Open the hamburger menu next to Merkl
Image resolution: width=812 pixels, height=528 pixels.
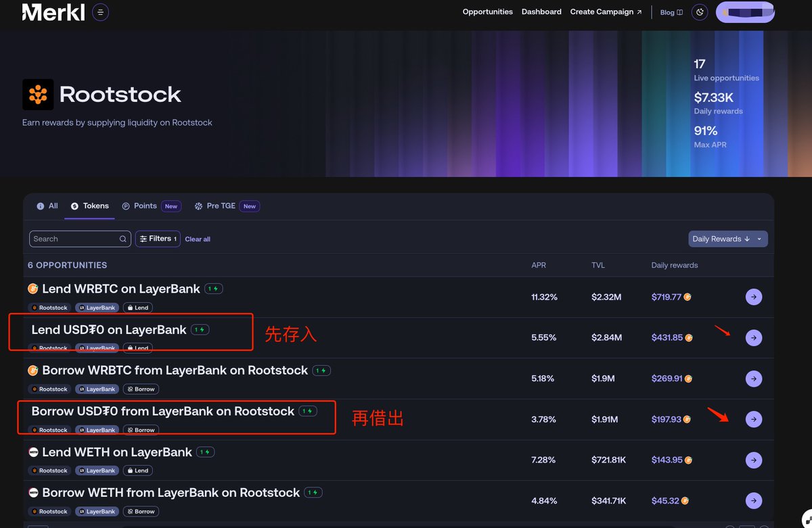point(100,12)
